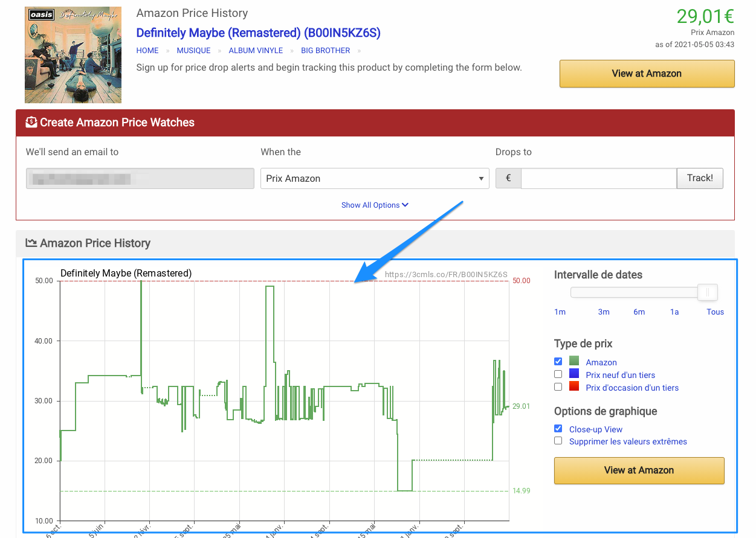Click the 3cmls.co chart URL text

(x=446, y=275)
